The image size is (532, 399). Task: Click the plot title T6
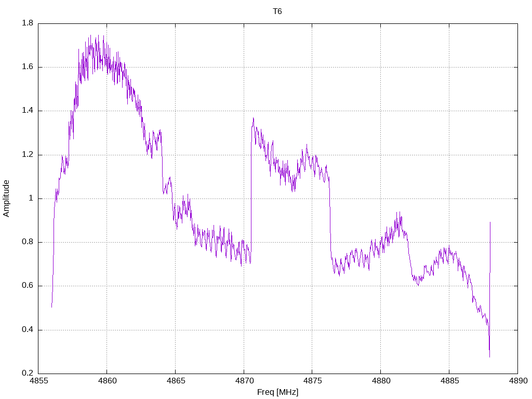[277, 11]
